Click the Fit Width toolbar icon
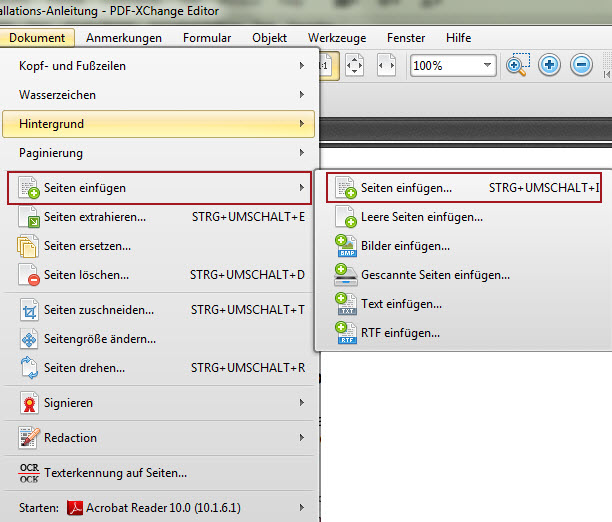 click(x=386, y=65)
